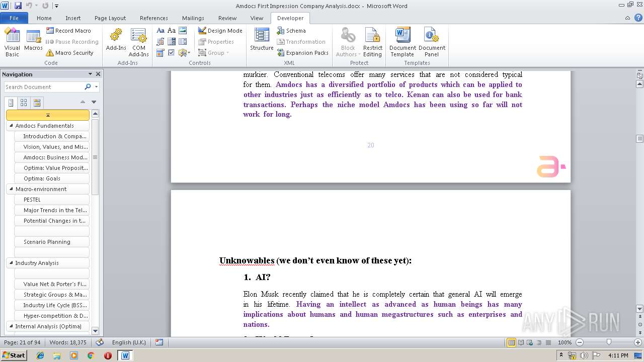
Task: Click 100% zoom level
Action: tap(565, 342)
